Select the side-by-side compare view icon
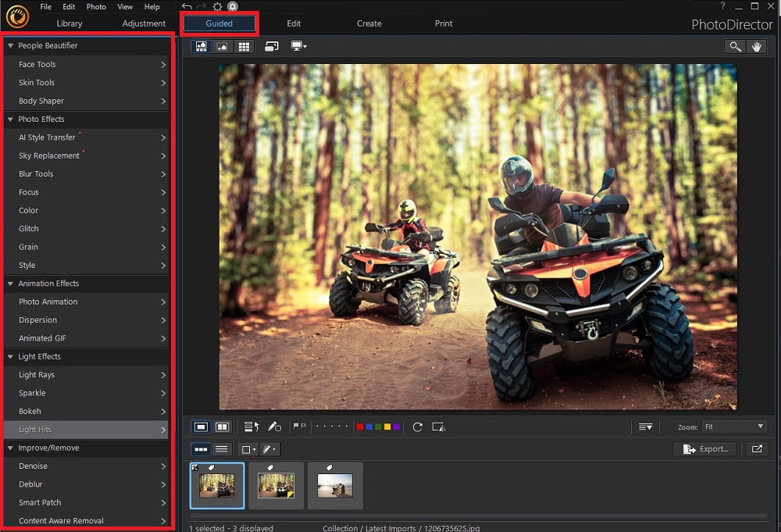Image resolution: width=781 pixels, height=532 pixels. coord(224,427)
